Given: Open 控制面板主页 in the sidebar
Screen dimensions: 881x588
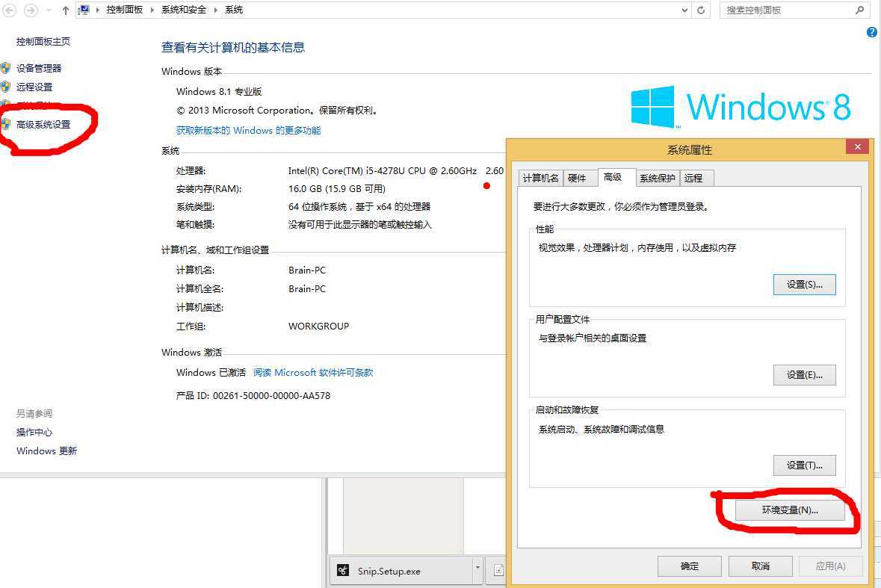Looking at the screenshot, I should (x=43, y=42).
